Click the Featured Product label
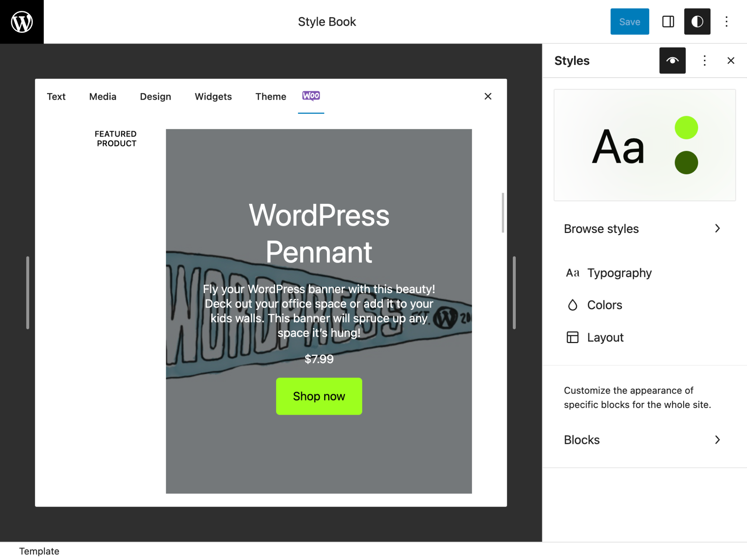The image size is (747, 560). click(116, 139)
